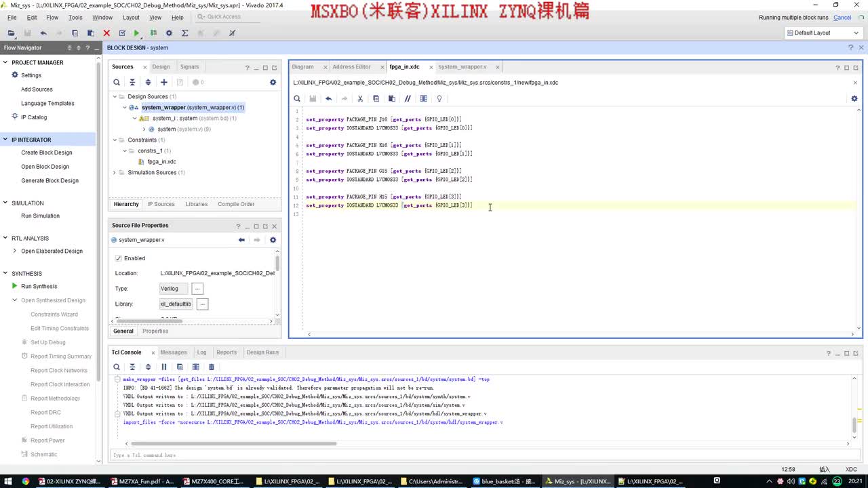Switch to the Address Editor tab

[351, 66]
